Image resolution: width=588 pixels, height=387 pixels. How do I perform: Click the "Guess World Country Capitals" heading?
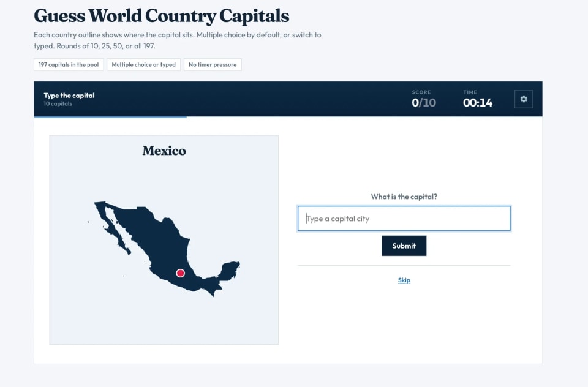162,16
